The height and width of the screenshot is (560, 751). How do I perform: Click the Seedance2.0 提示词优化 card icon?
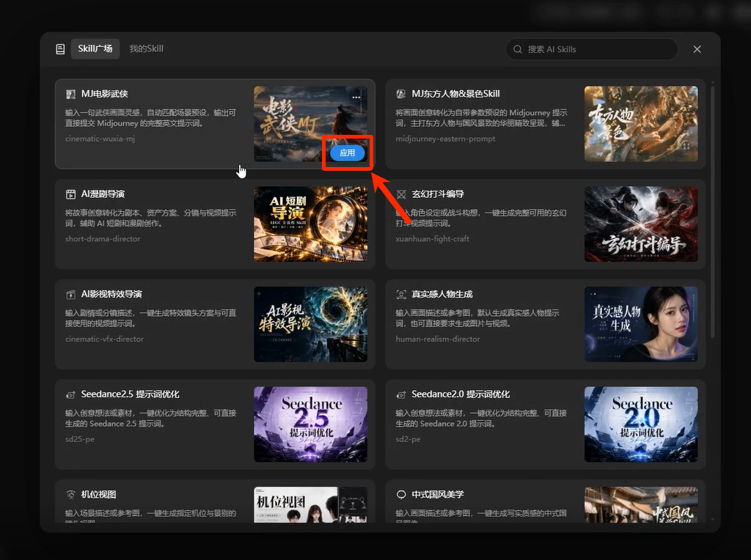coord(401,394)
